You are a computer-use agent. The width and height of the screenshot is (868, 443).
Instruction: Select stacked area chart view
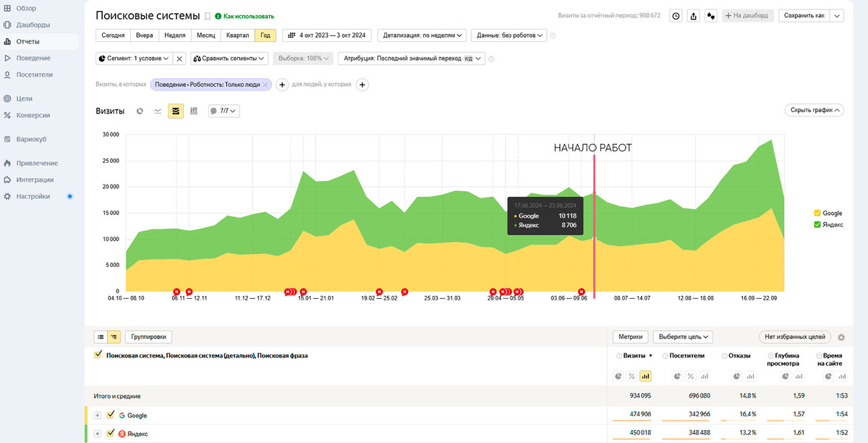176,111
